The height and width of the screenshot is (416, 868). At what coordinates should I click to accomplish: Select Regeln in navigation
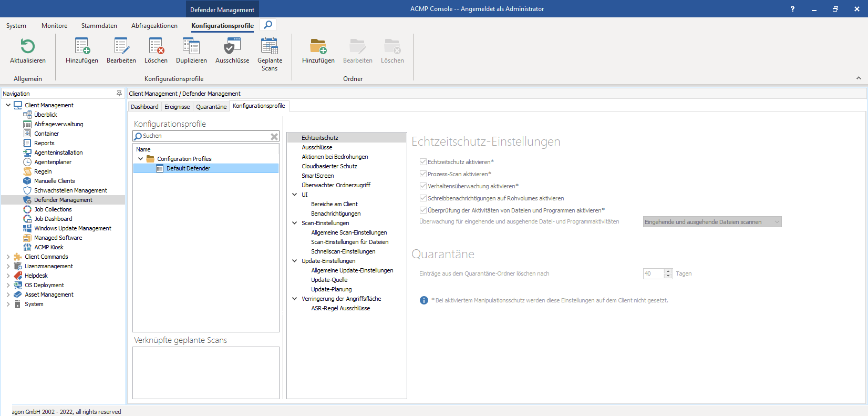43,171
